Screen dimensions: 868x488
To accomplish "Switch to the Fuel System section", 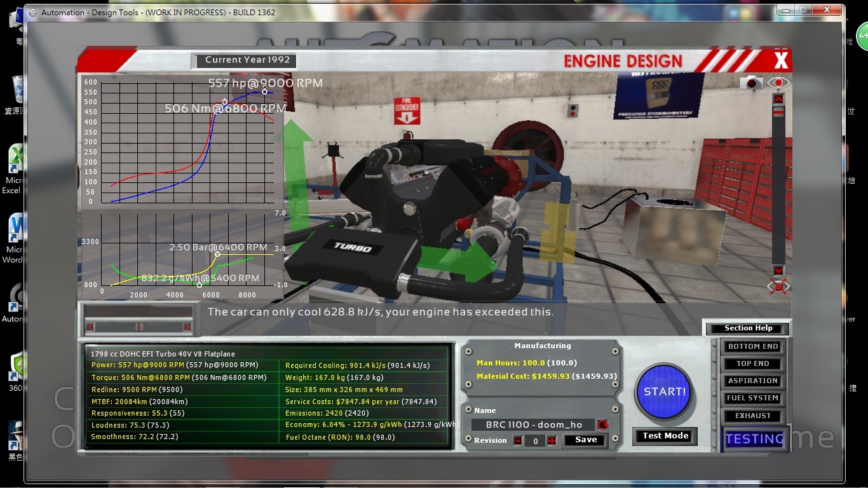I will click(x=753, y=398).
